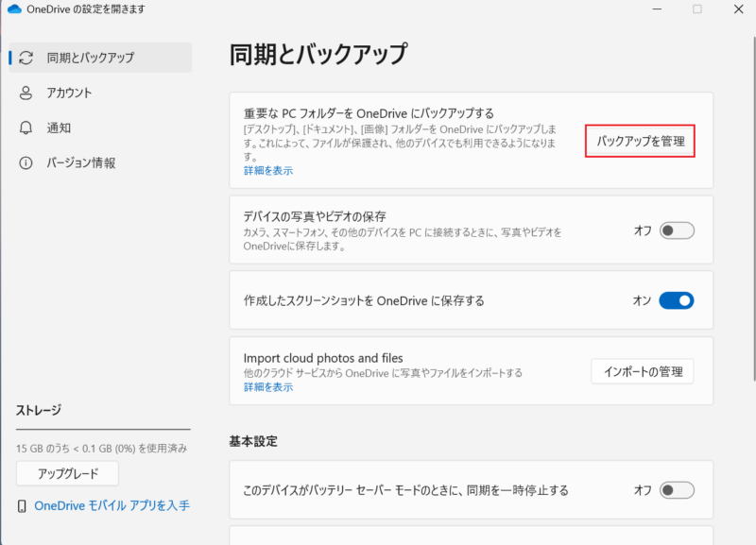This screenshot has width=756, height=545.
Task: Click the 15 GB storage usage text
Action: click(101, 449)
